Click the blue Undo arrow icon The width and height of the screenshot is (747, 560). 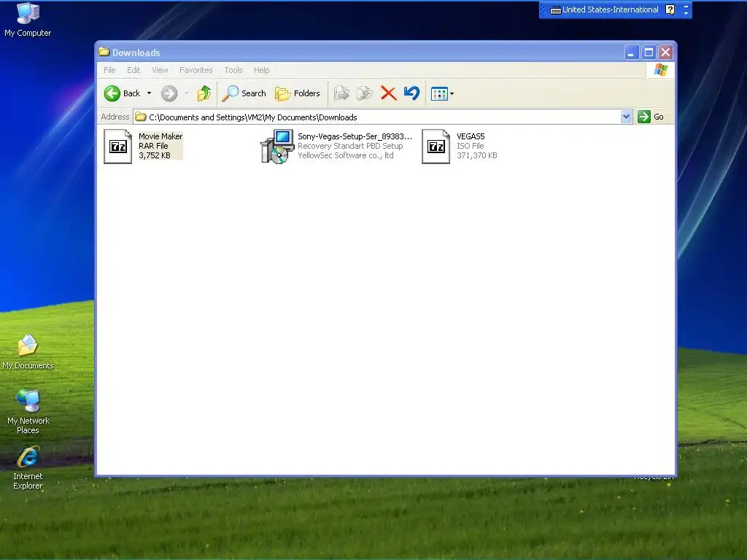pos(411,93)
